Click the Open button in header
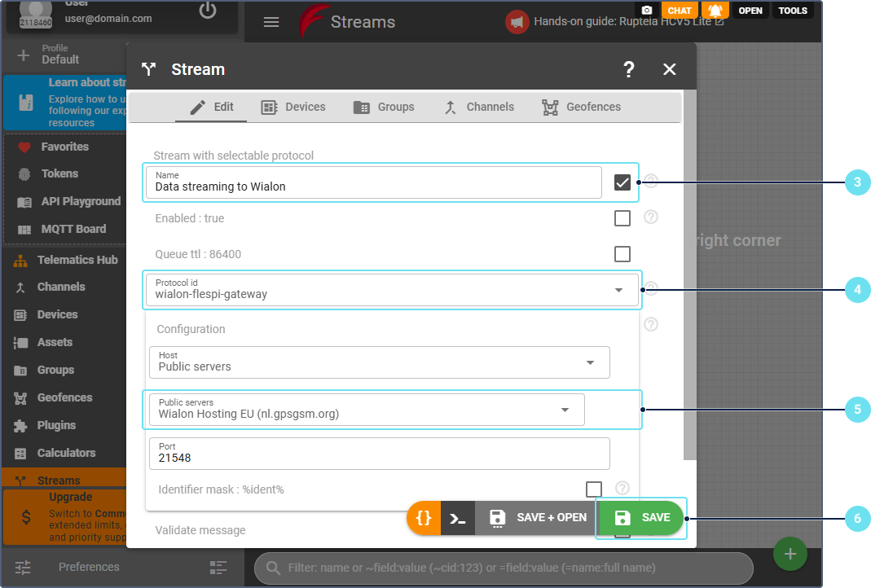The height and width of the screenshot is (588, 871). (750, 10)
